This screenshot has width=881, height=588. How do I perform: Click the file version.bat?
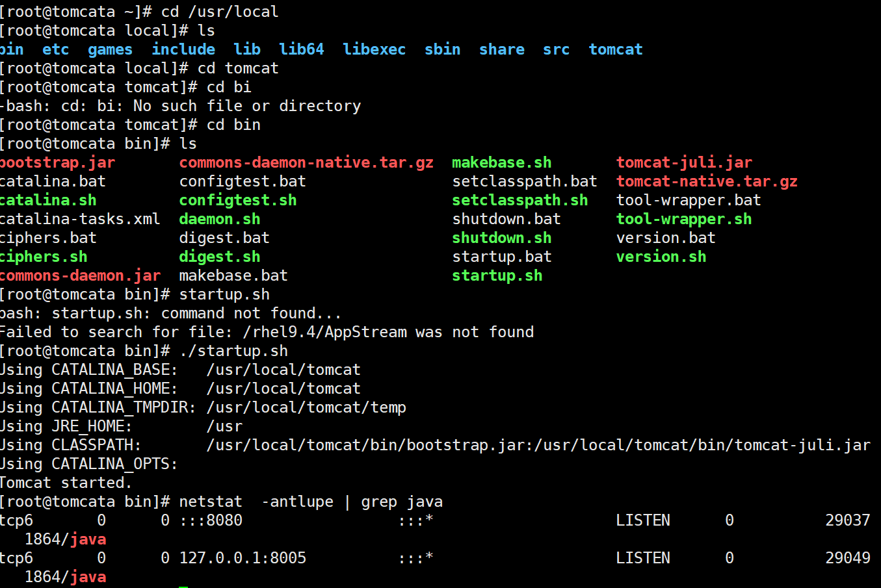666,238
